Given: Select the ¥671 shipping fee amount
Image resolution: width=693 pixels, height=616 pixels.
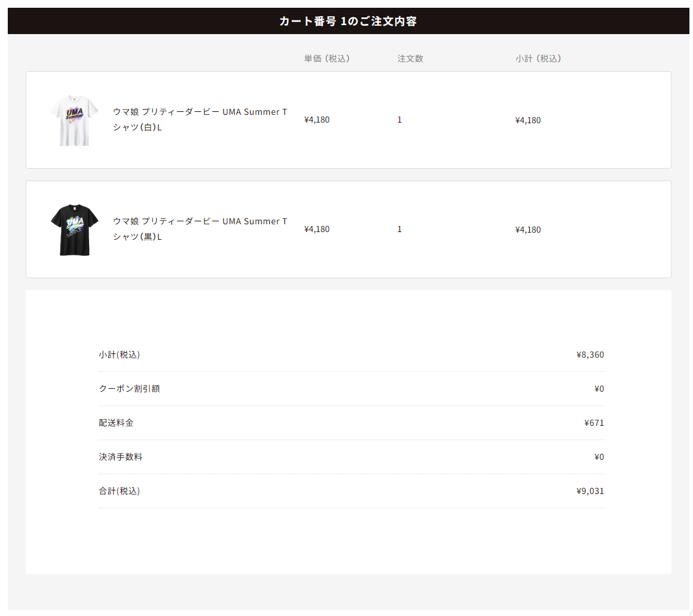Looking at the screenshot, I should (x=594, y=423).
